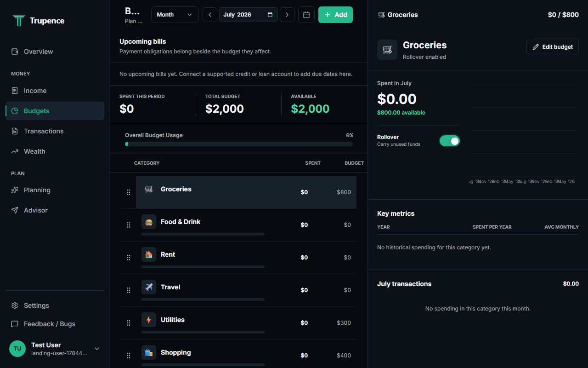
Task: Expand the Test User account menu
Action: click(x=96, y=349)
